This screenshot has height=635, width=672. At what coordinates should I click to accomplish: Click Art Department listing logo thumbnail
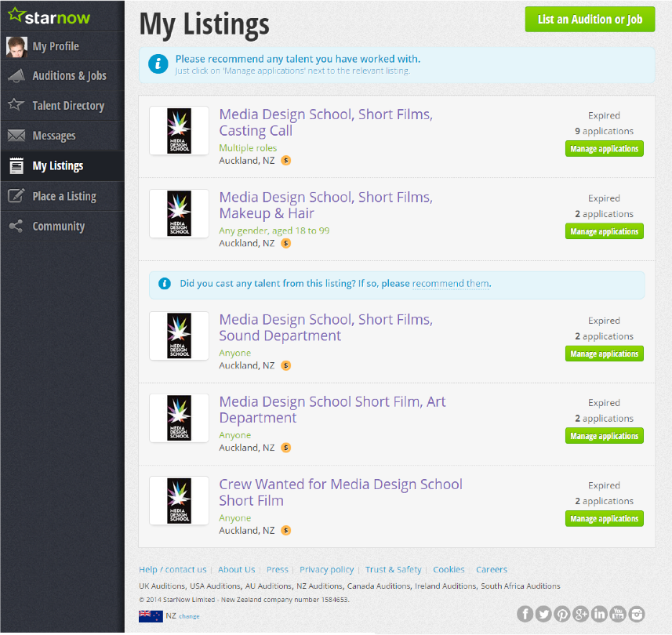coord(179,418)
